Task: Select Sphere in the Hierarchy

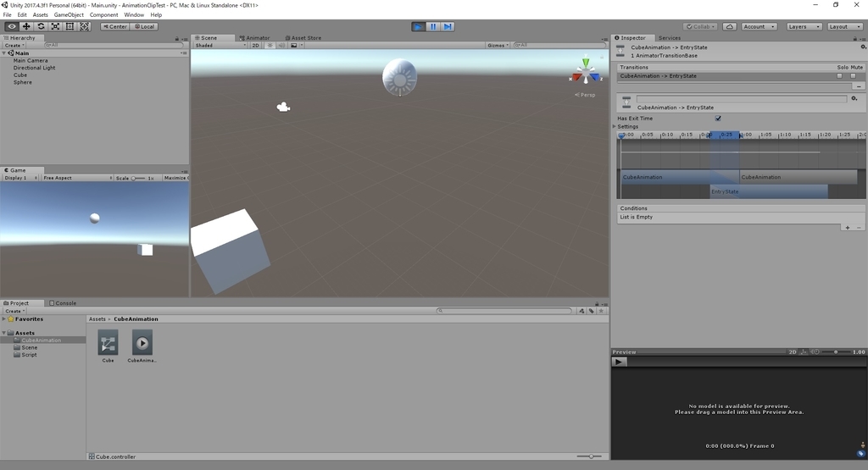Action: click(x=23, y=82)
